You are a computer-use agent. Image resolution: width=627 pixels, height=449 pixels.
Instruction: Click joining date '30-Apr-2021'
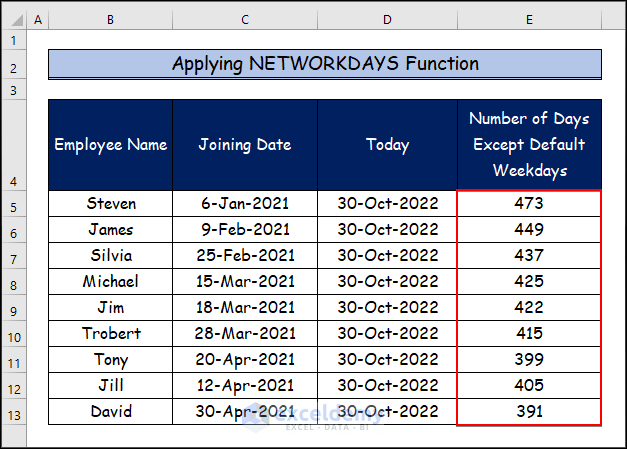pos(245,411)
